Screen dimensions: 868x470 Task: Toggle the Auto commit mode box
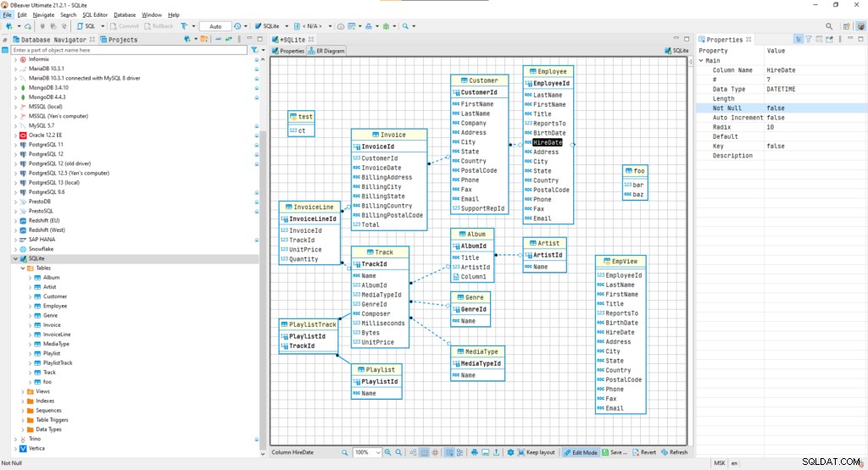tap(215, 26)
